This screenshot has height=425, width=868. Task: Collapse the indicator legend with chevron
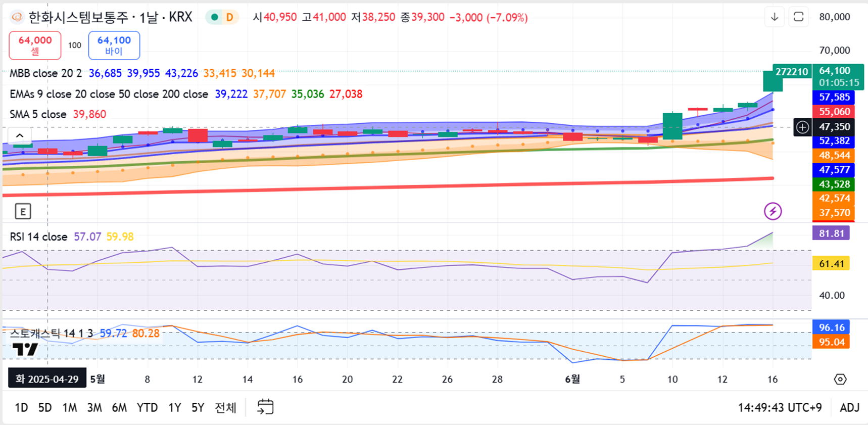20,135
